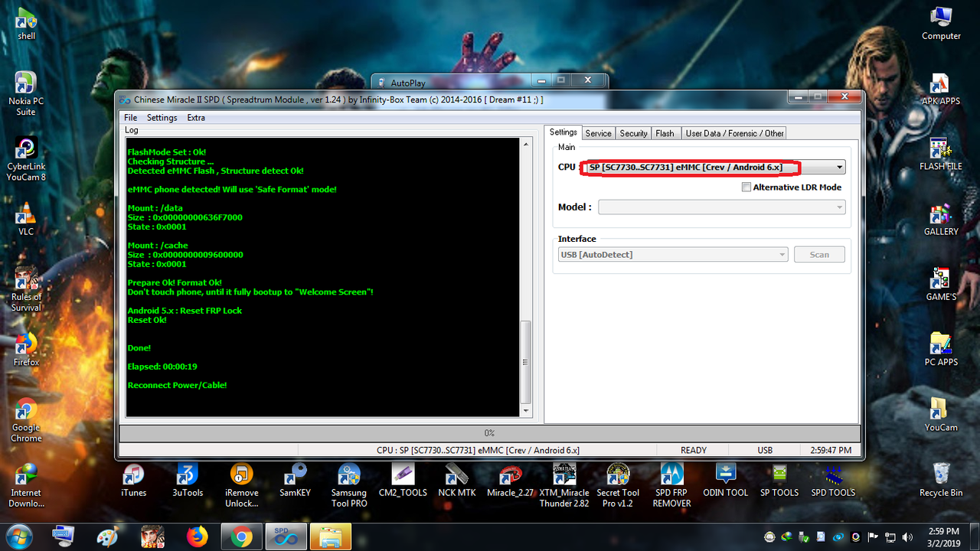
Task: Open the User Data / Forensic / Other tab
Action: [734, 133]
